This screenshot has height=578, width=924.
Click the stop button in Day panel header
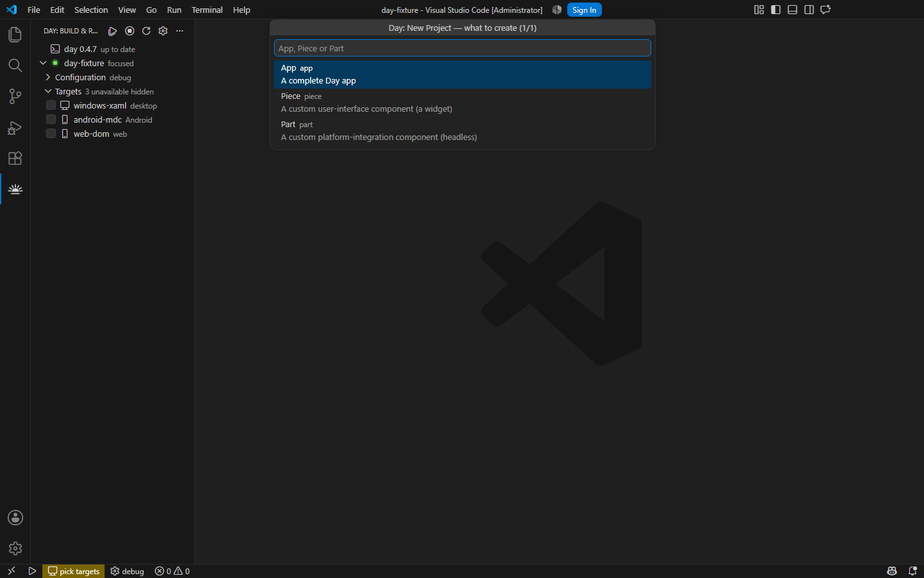[130, 31]
